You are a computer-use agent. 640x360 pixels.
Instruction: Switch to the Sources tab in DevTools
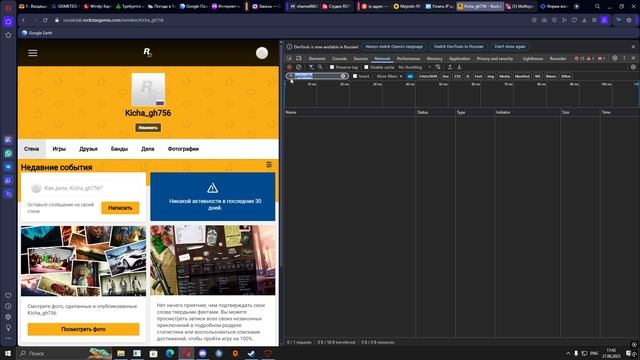pyautogui.click(x=360, y=59)
